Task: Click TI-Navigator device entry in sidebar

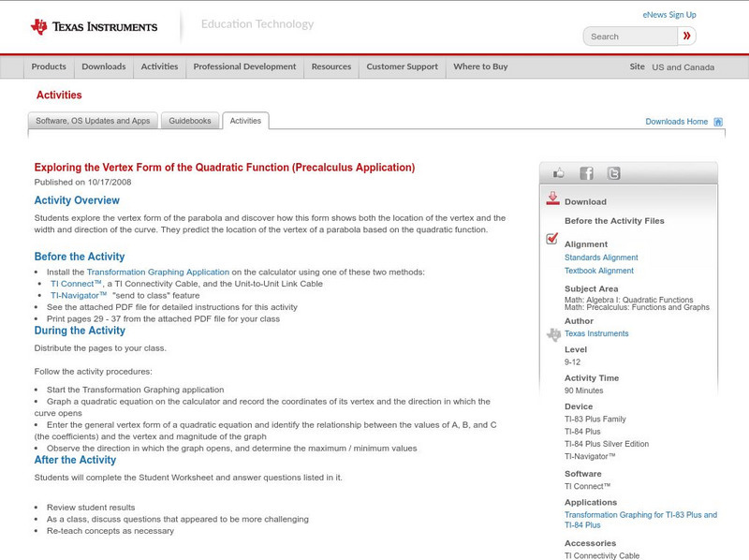Action: [x=590, y=456]
